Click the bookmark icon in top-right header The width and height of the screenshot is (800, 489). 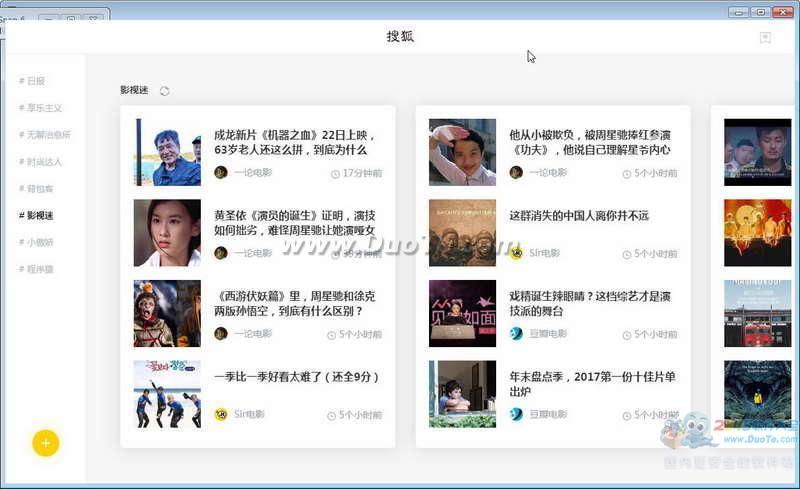[x=765, y=38]
